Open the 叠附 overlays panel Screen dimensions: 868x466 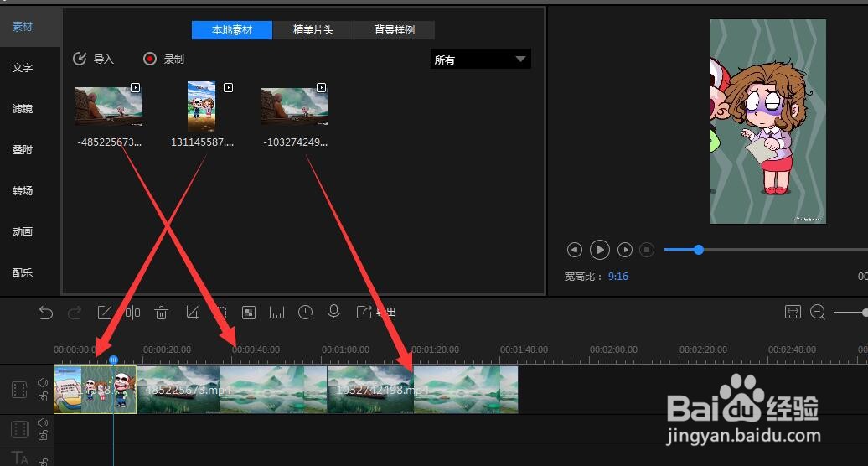[23, 149]
